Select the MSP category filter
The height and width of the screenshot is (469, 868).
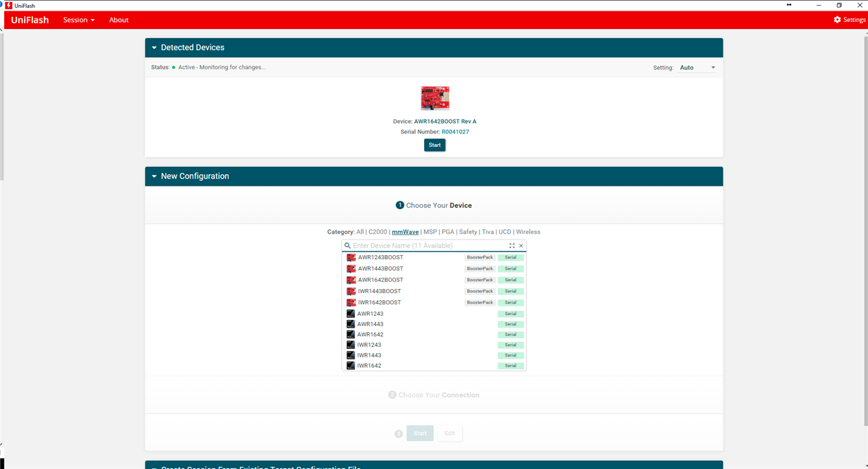click(430, 232)
